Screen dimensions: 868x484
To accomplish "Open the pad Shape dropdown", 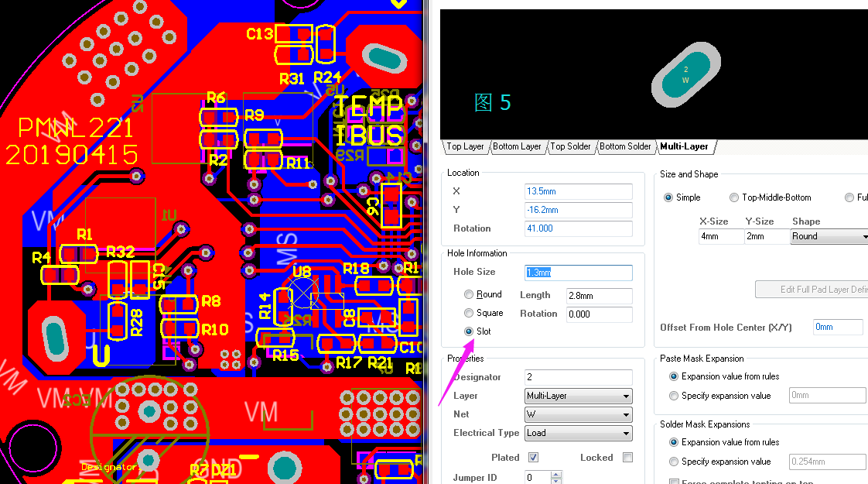I will pos(829,236).
